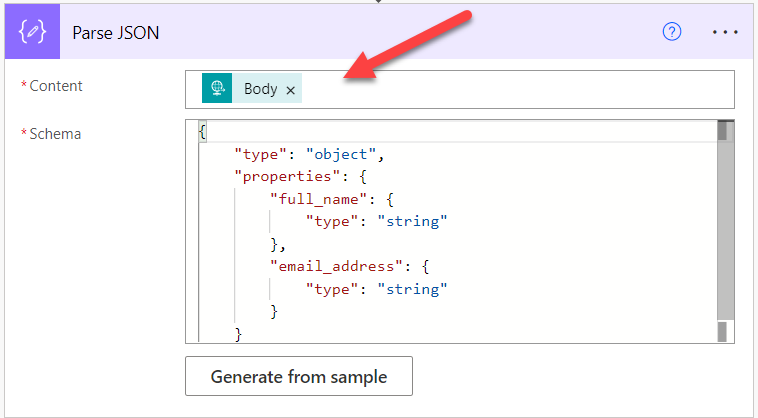Open the Parse JSON ellipsis menu
This screenshot has height=418, width=758.
point(724,32)
